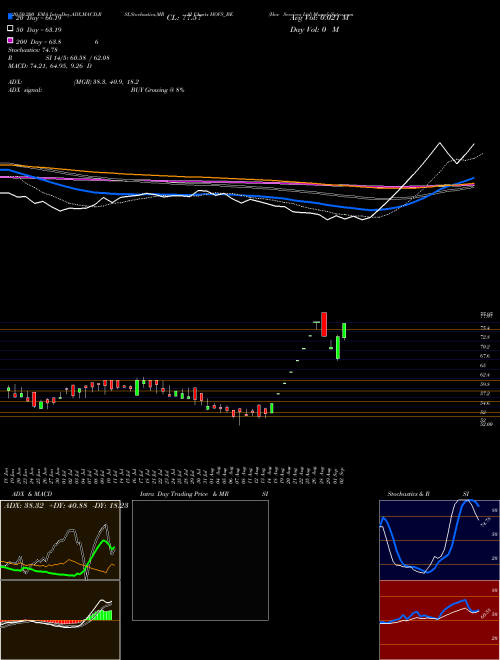
Task: Select the '200 Day - 63.8' legend text
Action: 39,42
